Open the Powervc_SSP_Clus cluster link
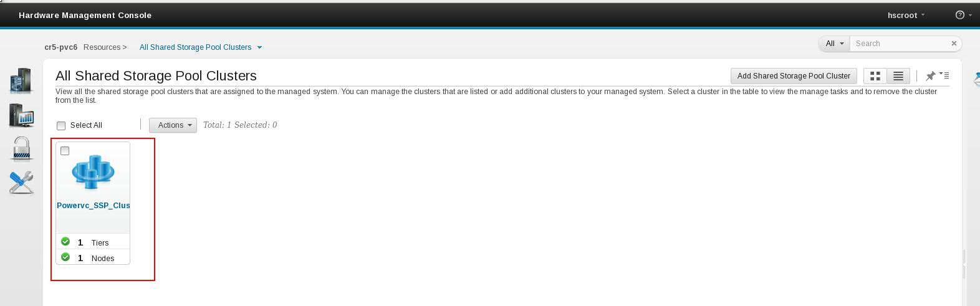Viewport: 980px width, 306px height. pyautogui.click(x=94, y=205)
